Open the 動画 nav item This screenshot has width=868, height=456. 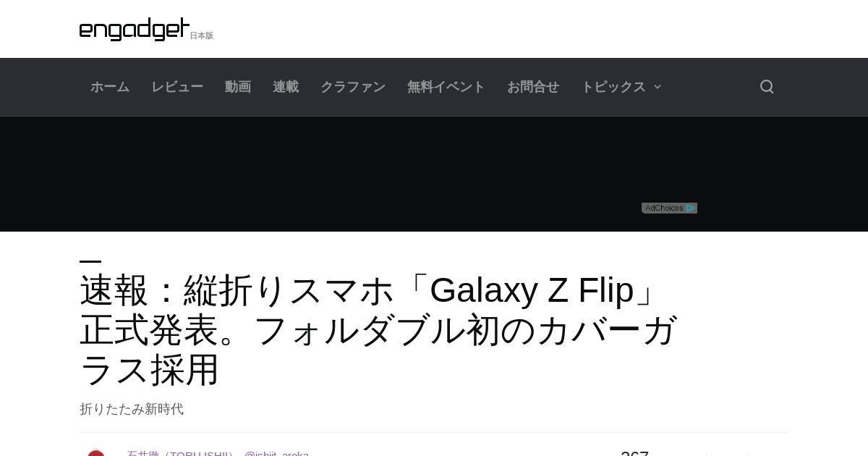click(x=238, y=87)
